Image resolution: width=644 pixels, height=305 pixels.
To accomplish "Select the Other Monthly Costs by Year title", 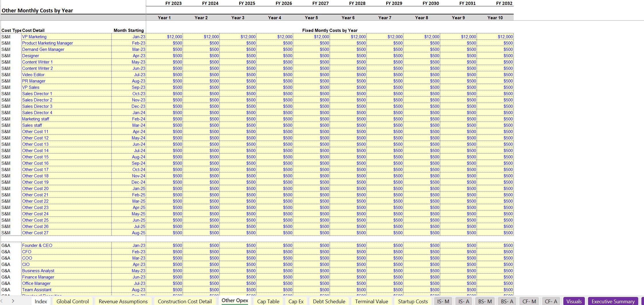I will [37, 11].
